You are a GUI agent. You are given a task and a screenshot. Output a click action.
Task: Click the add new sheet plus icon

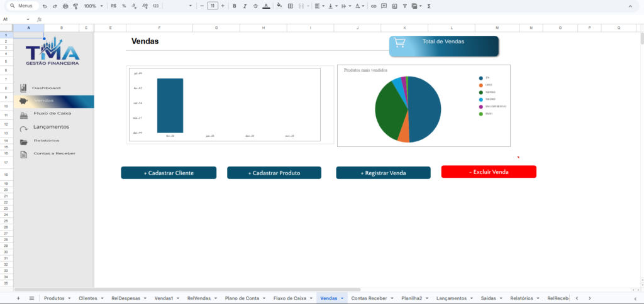point(18,298)
